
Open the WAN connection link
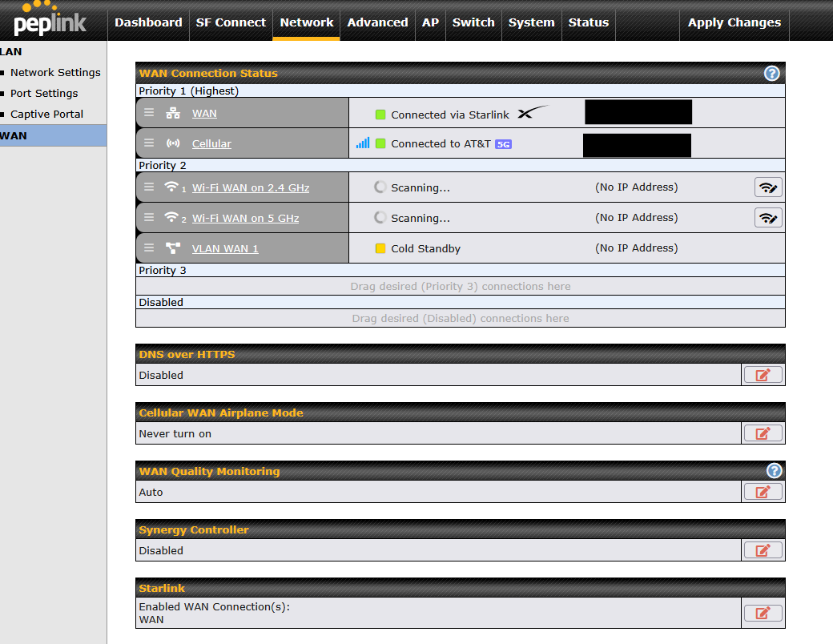(x=204, y=114)
